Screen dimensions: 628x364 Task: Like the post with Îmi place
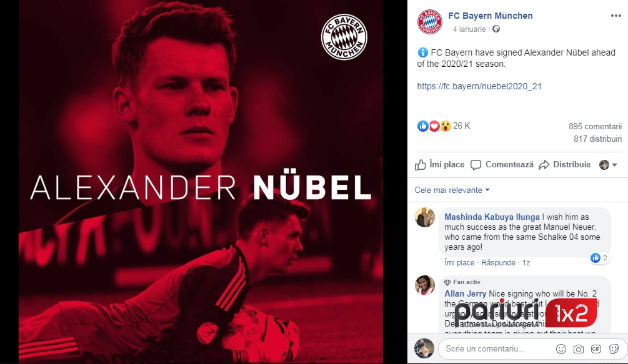(439, 164)
